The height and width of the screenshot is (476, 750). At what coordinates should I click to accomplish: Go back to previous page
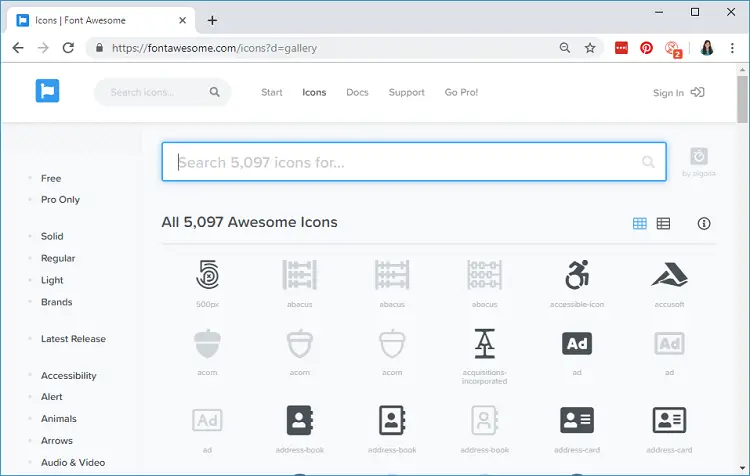click(18, 48)
